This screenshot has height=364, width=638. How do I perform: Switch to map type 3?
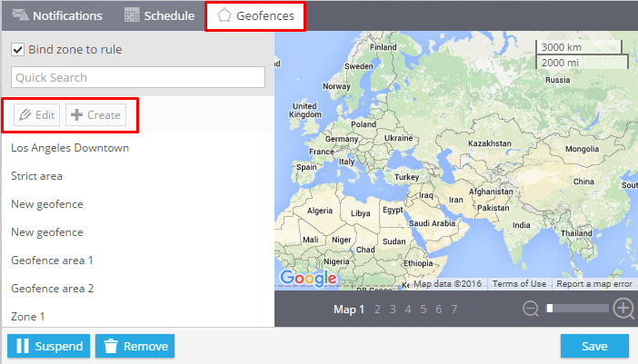[x=393, y=310]
